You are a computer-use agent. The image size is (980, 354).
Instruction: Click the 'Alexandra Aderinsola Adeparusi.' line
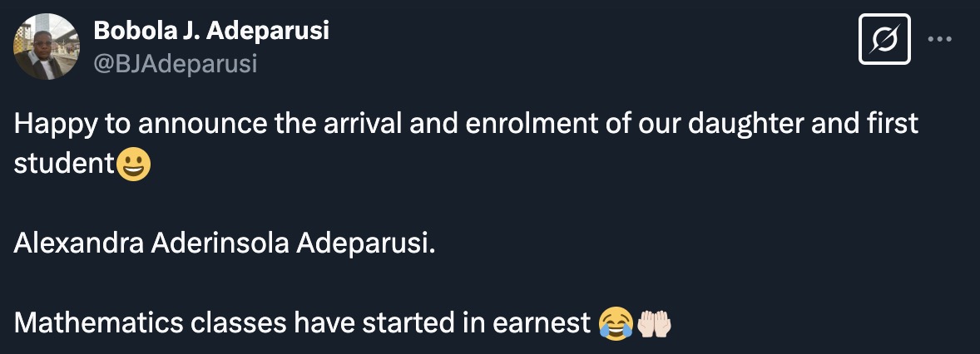(x=224, y=243)
